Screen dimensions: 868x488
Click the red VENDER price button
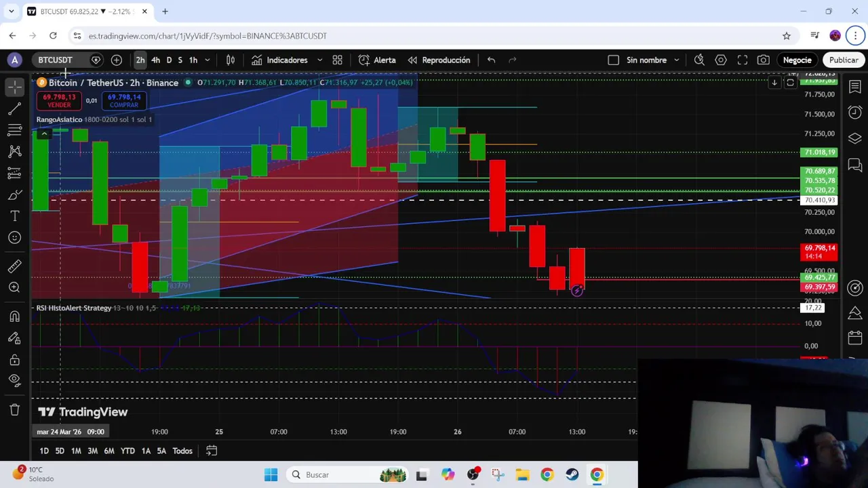(59, 101)
